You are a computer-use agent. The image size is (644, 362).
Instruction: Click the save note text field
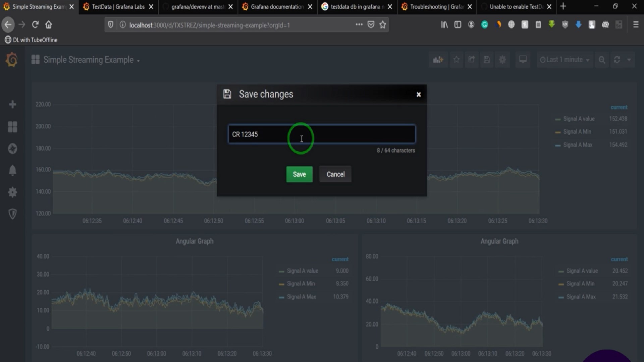coord(321,134)
